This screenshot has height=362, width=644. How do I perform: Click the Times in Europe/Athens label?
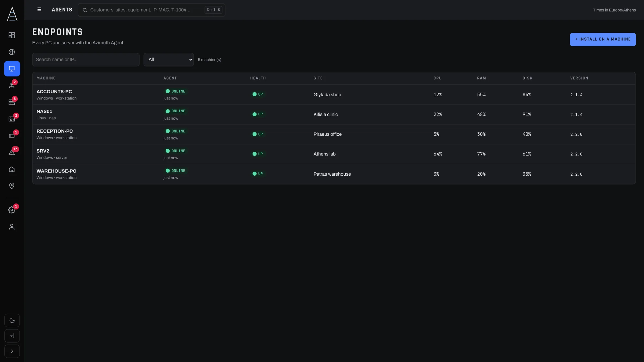pyautogui.click(x=614, y=10)
